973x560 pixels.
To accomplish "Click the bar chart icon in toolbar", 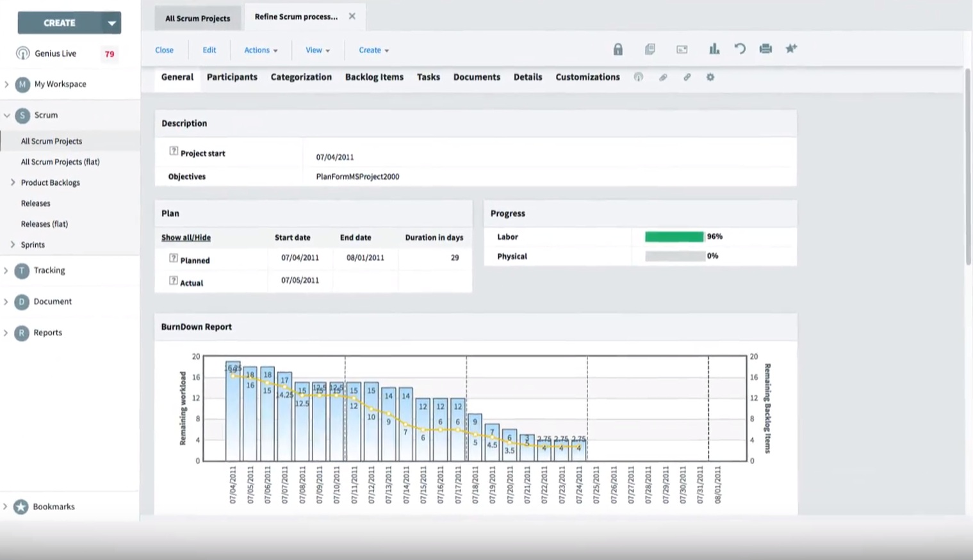I will point(714,49).
